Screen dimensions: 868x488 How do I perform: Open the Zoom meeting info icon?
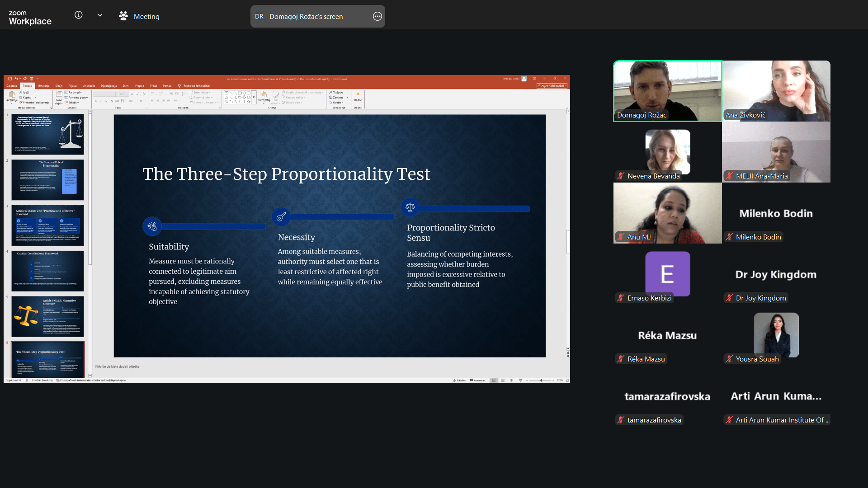78,15
